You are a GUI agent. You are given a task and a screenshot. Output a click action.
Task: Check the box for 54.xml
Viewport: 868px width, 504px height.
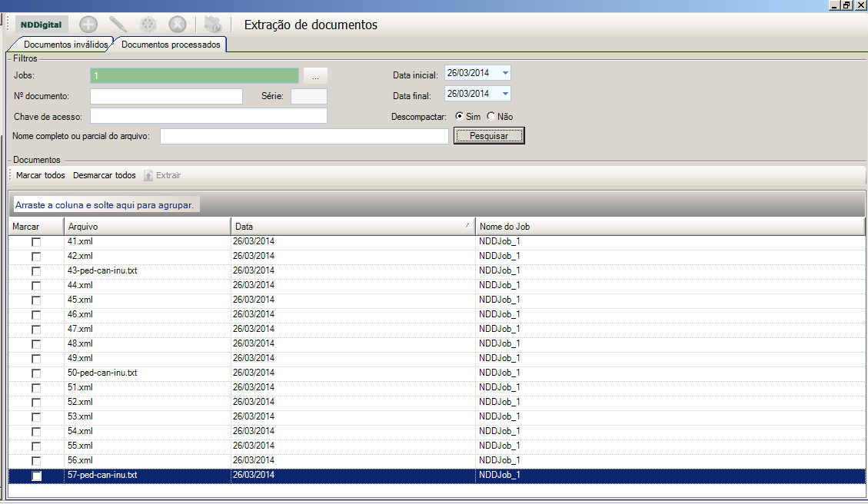(36, 432)
